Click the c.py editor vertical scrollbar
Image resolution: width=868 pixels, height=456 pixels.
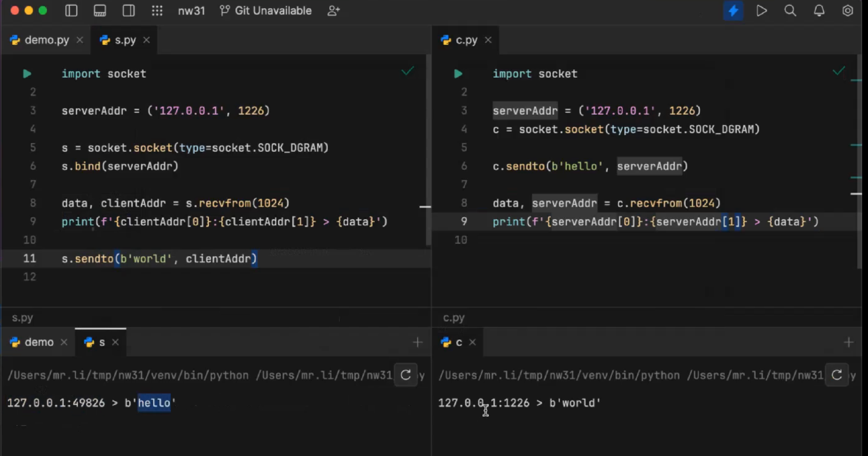(859, 162)
